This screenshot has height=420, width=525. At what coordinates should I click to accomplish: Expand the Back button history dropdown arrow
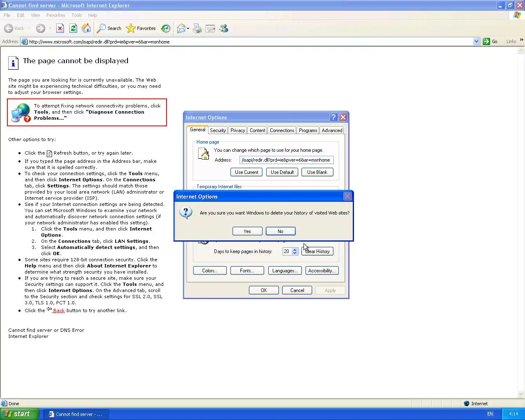(29, 29)
